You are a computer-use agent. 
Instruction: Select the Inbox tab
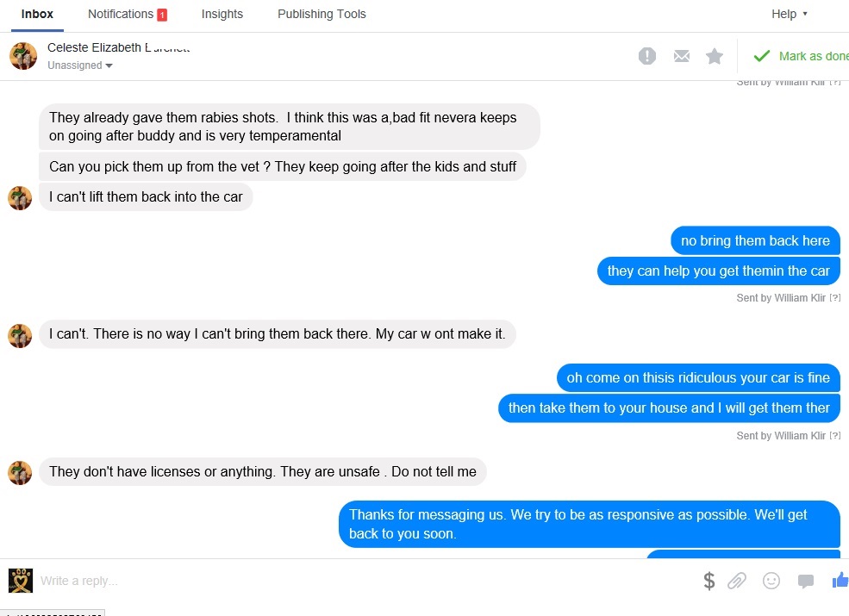pos(37,14)
